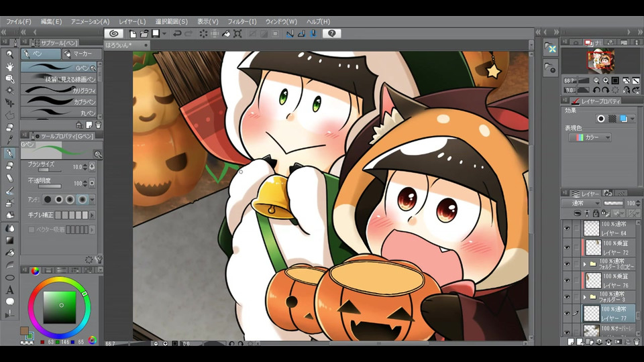Viewport: 644px width, 362px height.
Task: Select the Balloon speech bubble tool
Action: [10, 302]
